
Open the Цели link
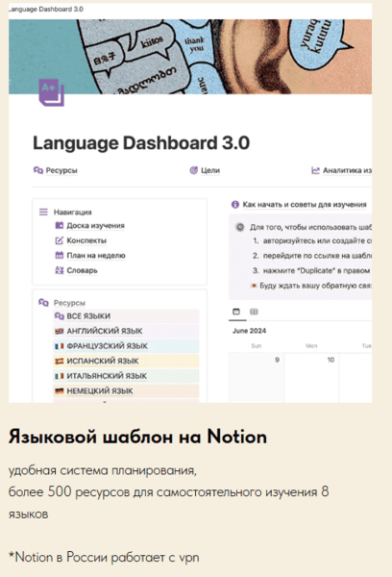(x=210, y=170)
